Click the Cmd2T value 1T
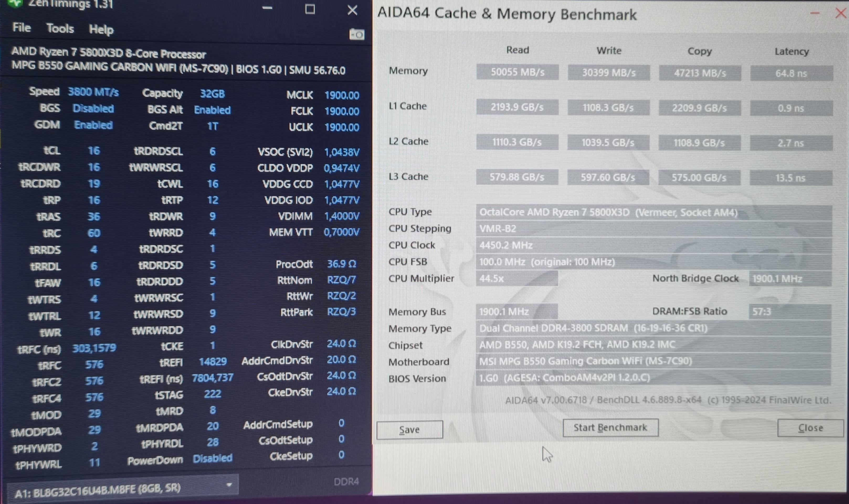849x504 pixels. click(212, 126)
